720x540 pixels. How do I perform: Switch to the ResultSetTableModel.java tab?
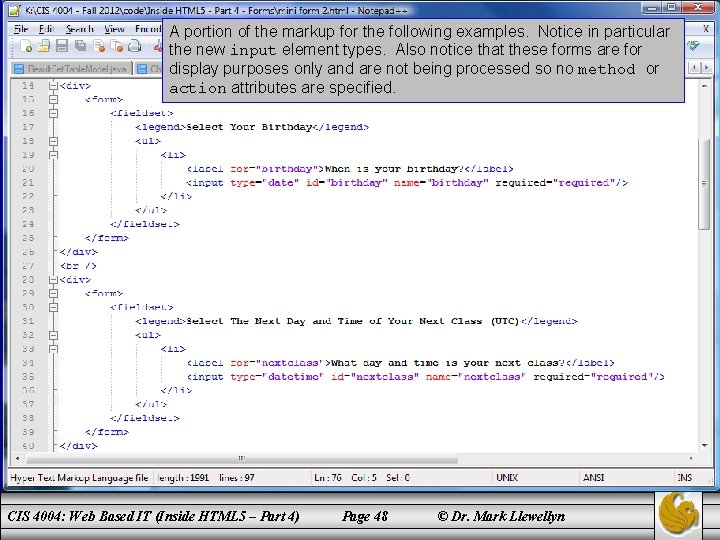[72, 69]
